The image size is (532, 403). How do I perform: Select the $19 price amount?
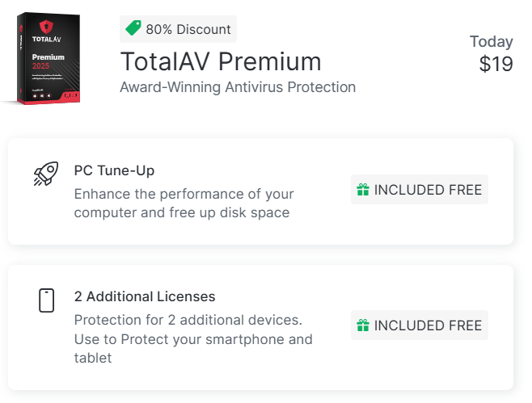point(496,65)
